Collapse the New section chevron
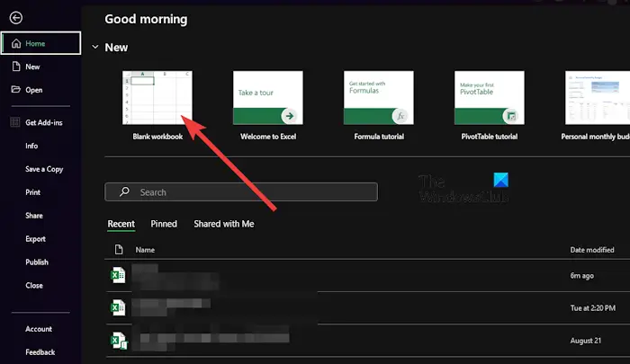This screenshot has width=630, height=364. 95,47
